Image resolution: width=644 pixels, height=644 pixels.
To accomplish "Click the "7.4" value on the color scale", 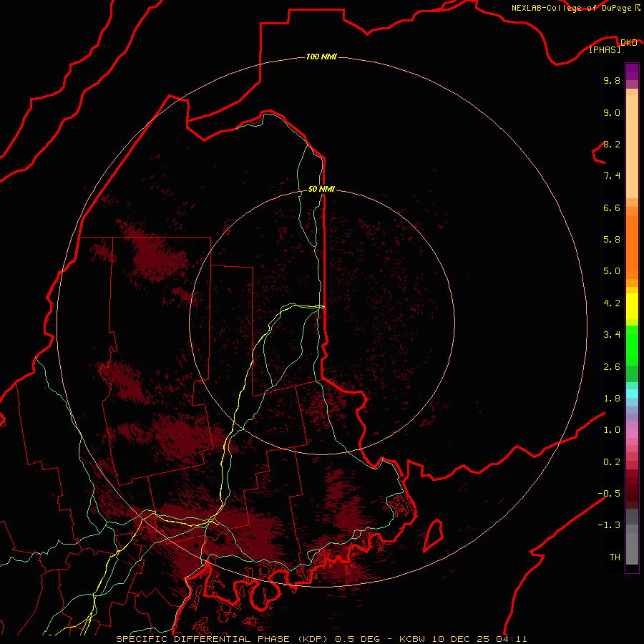I will tap(612, 176).
